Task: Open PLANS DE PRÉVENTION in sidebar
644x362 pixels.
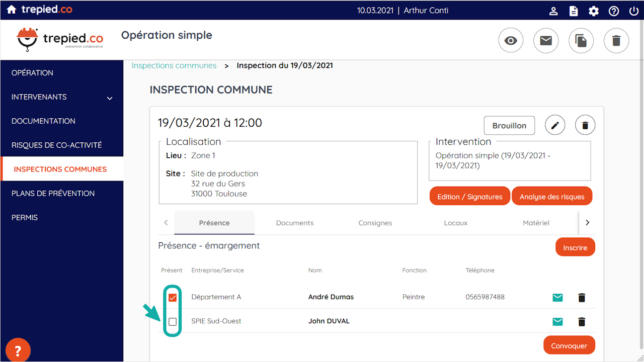Action: 53,194
